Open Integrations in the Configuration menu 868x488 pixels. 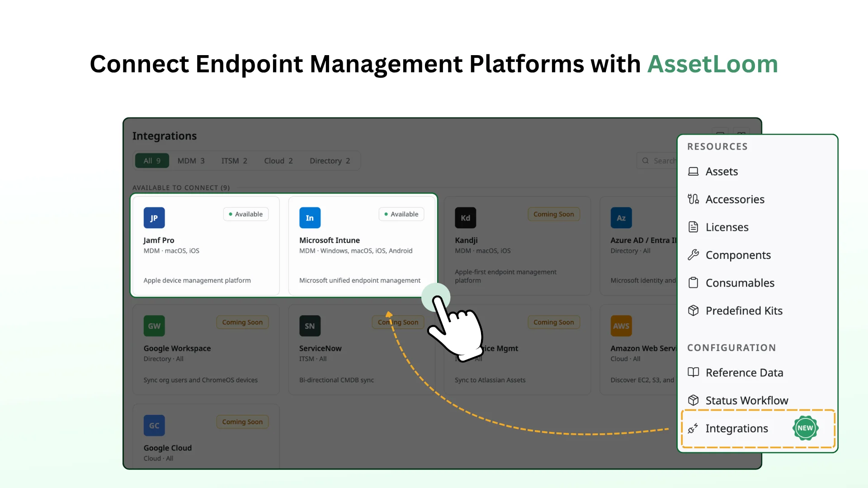click(757, 428)
